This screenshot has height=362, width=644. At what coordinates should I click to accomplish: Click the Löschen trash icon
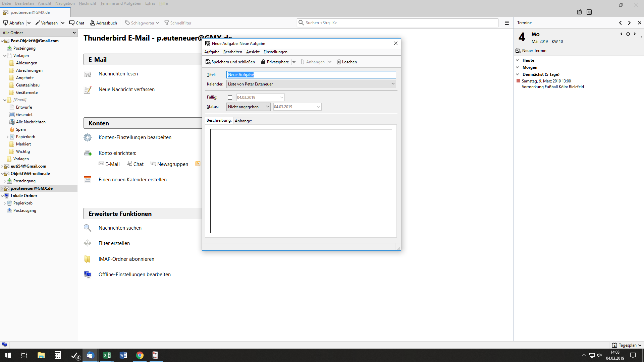click(338, 62)
